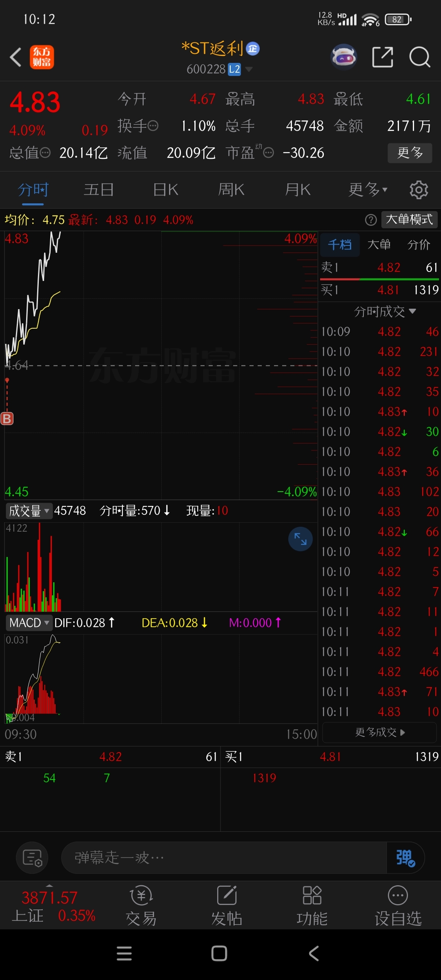Select the 千档 order book tab

340,245
